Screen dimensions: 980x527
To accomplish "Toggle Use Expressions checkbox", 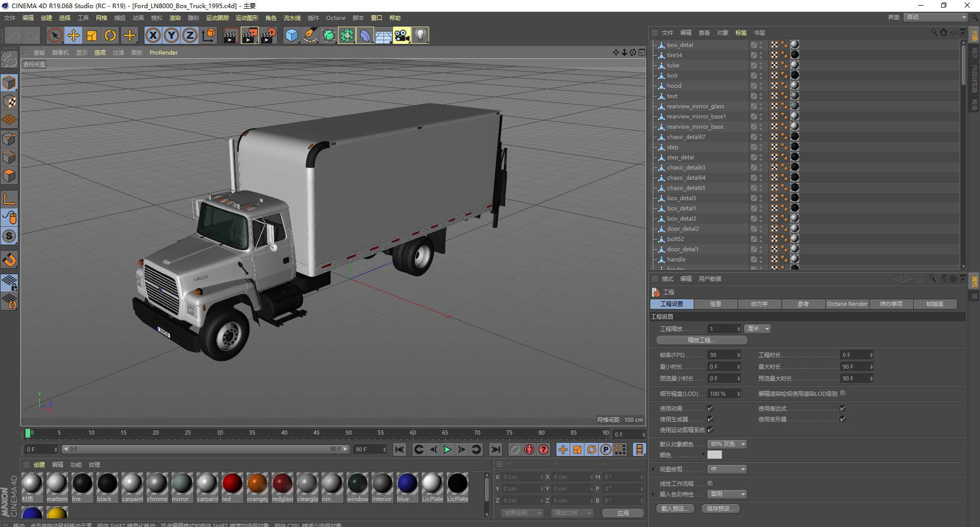I will (x=843, y=409).
